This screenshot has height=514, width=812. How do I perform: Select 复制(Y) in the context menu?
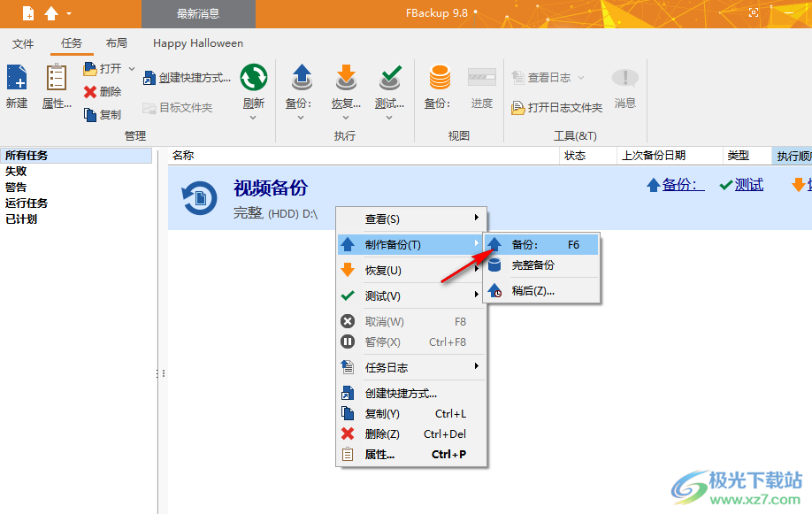click(x=411, y=414)
